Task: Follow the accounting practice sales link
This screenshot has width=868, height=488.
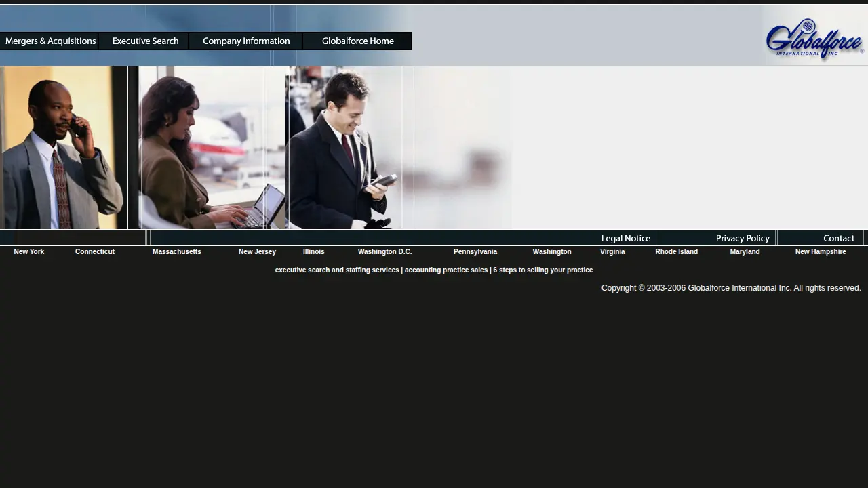Action: [446, 270]
